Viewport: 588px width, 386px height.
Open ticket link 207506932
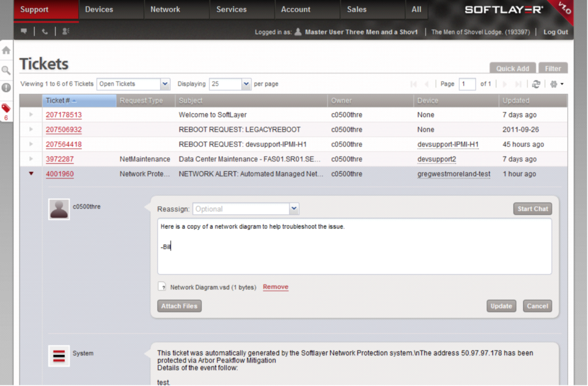point(64,129)
